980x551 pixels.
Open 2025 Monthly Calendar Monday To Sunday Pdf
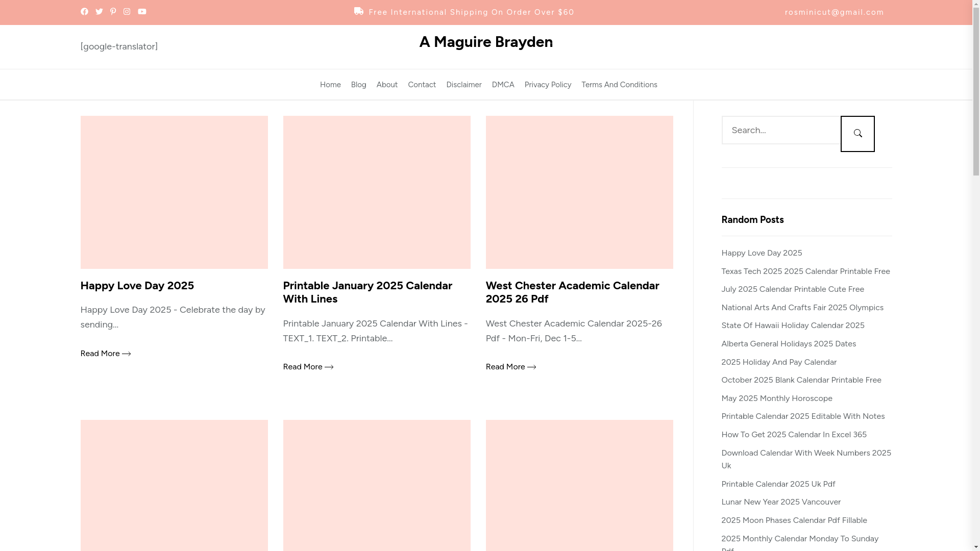click(x=800, y=543)
